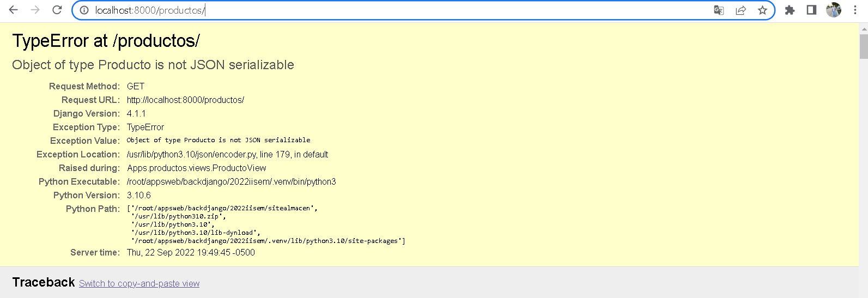The height and width of the screenshot is (298, 868).
Task: View site information icon in address bar
Action: click(x=84, y=10)
